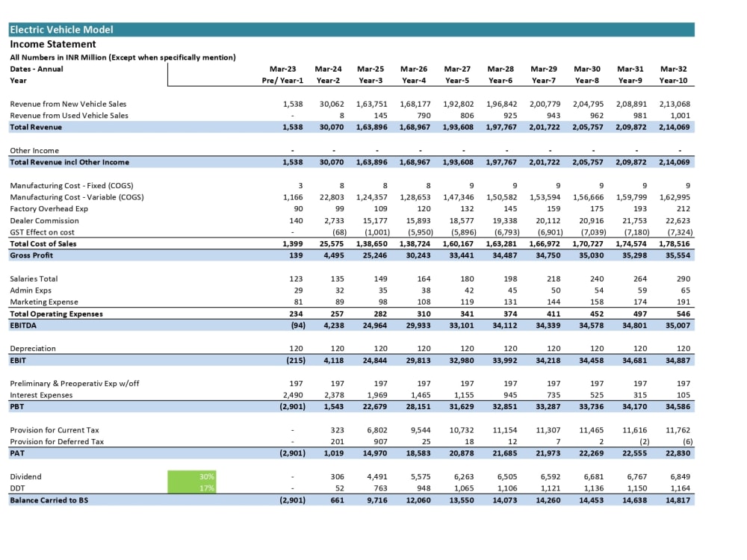Click the Income Statement heading

53,44
